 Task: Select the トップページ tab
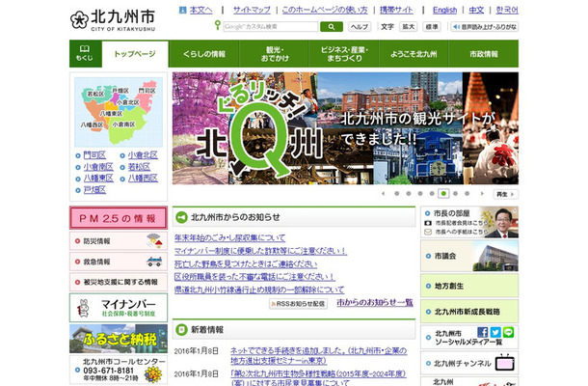[135, 54]
